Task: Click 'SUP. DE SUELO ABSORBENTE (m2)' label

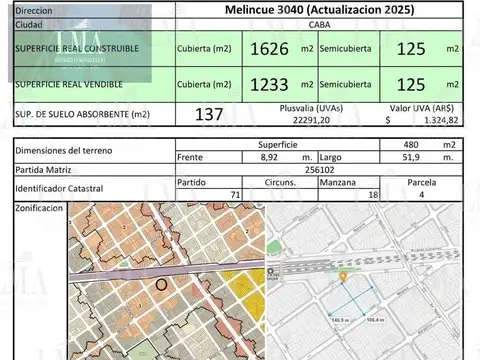Action: tap(82, 114)
